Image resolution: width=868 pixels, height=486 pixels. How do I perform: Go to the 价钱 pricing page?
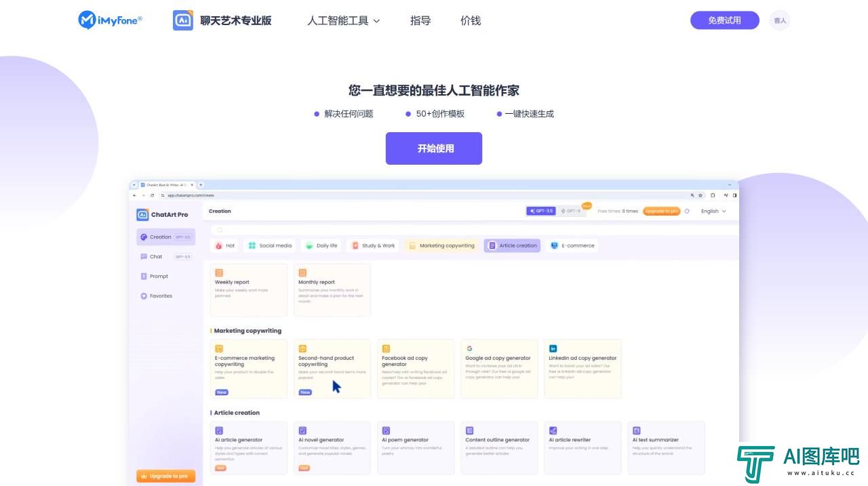point(471,21)
